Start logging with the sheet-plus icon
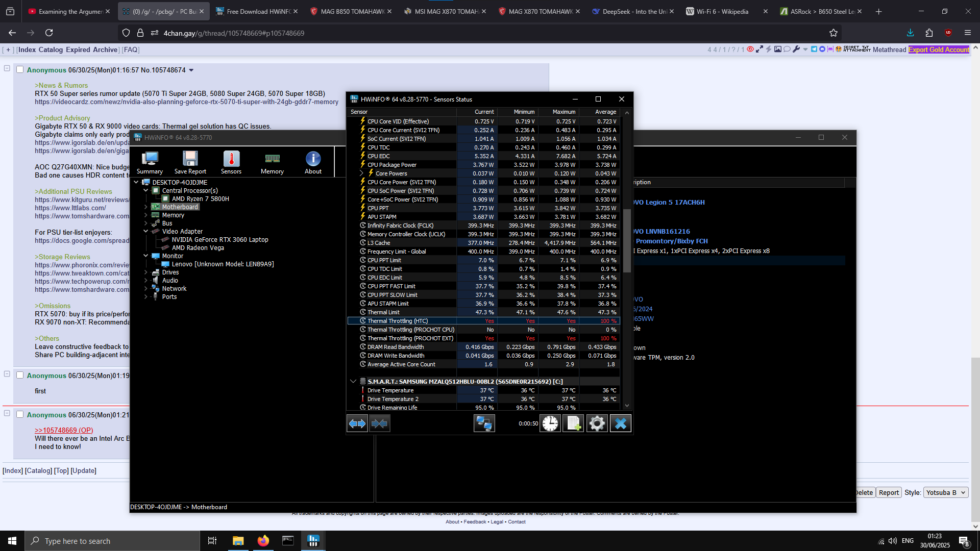This screenshot has height=551, width=980. (573, 423)
